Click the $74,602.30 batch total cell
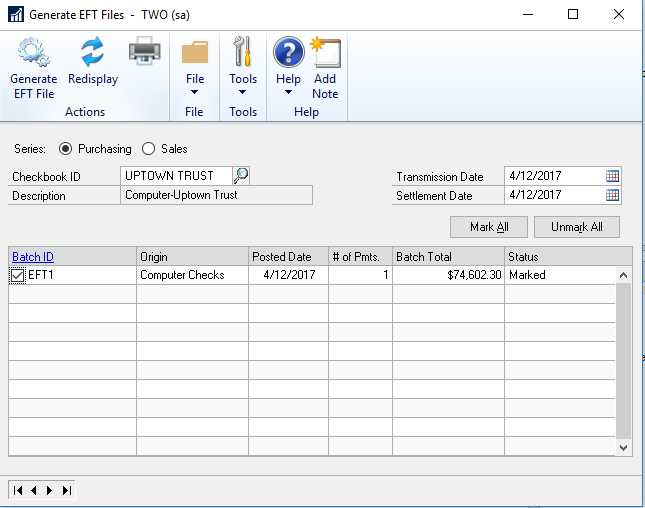This screenshot has width=645, height=508. point(448,275)
